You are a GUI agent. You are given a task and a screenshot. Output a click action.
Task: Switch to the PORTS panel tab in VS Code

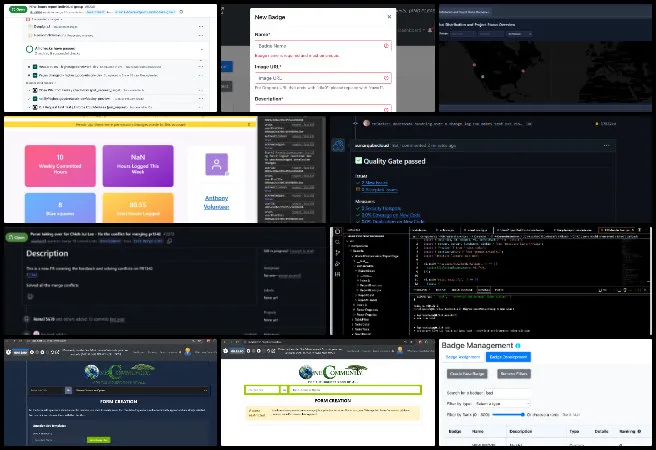point(499,289)
